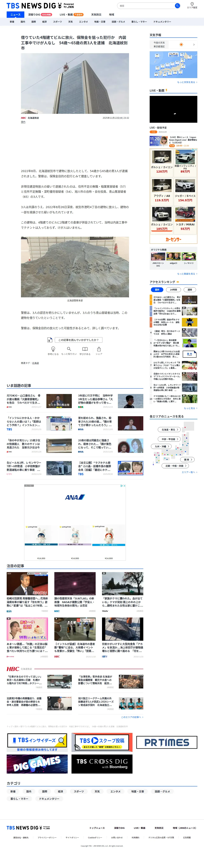Screen dimensions: 204x868
Task: Click the カーセンサー ad logo
Action: [173, 239]
